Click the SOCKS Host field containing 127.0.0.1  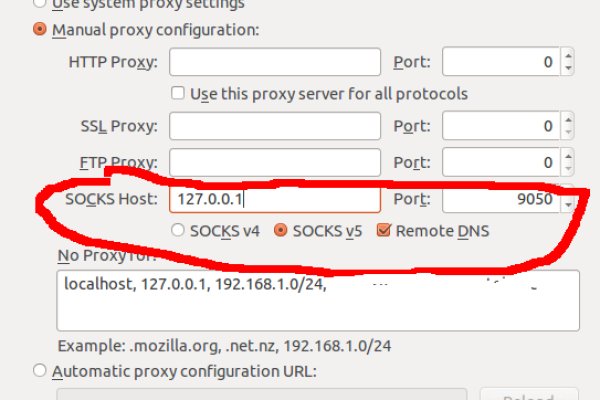click(275, 200)
